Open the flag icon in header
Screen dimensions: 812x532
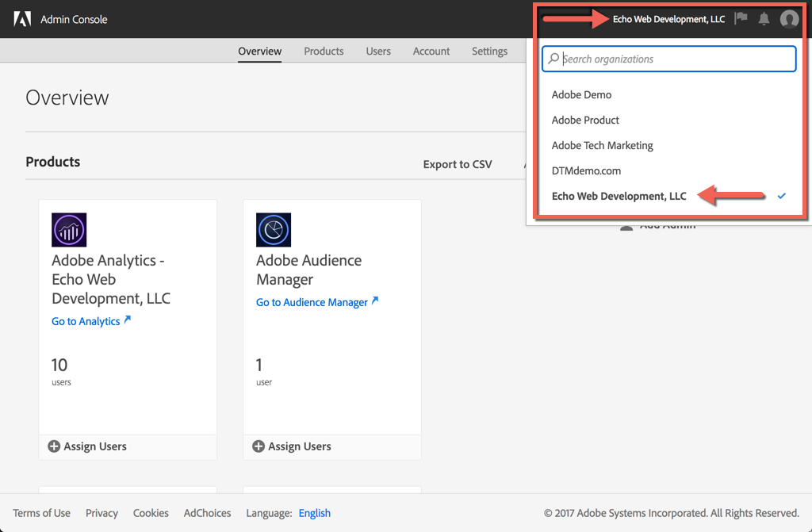tap(741, 18)
